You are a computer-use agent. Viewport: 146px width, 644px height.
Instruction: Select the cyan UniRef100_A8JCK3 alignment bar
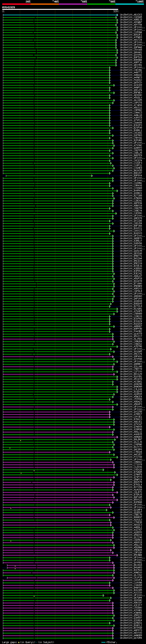pos(60,15)
